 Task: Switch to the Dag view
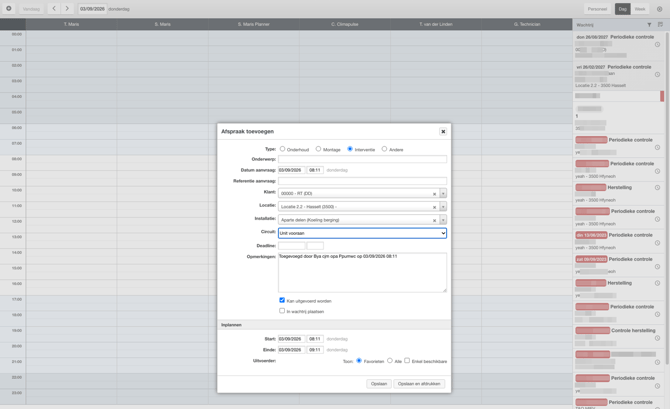(x=623, y=9)
